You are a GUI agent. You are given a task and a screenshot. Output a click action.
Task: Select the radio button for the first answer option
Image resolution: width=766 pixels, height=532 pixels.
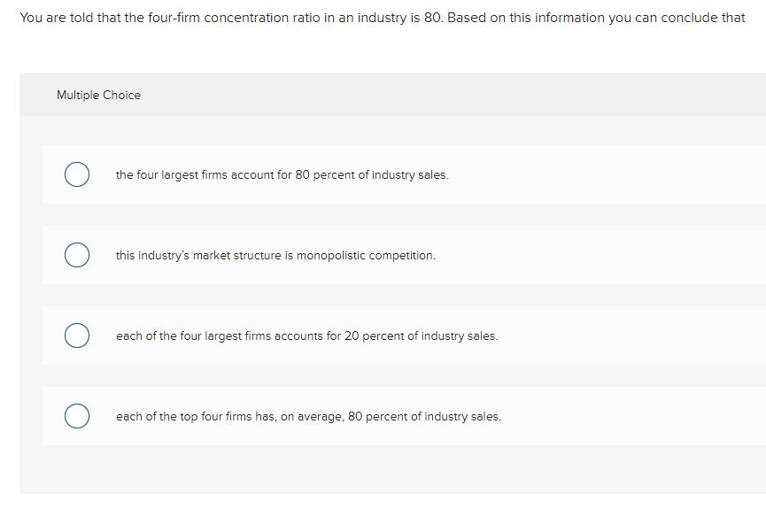(x=76, y=174)
